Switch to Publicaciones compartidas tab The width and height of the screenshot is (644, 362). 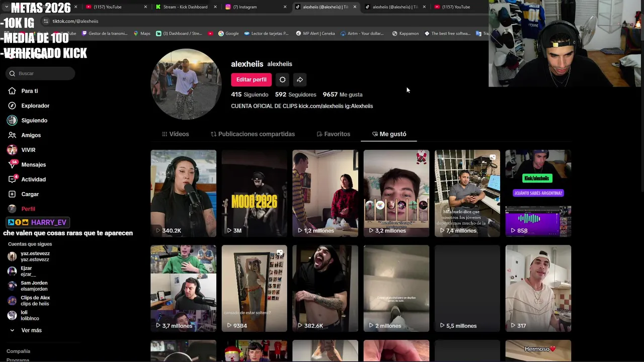pyautogui.click(x=253, y=134)
